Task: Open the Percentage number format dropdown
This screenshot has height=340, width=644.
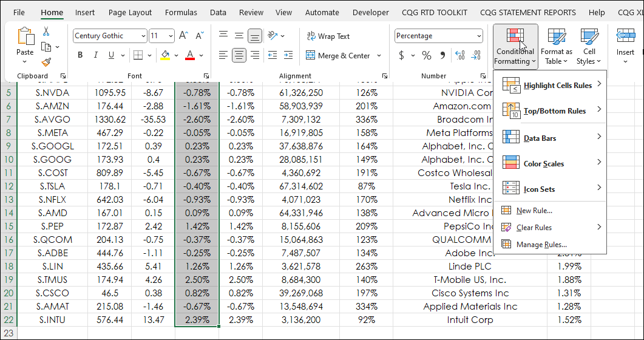Action: click(x=480, y=36)
